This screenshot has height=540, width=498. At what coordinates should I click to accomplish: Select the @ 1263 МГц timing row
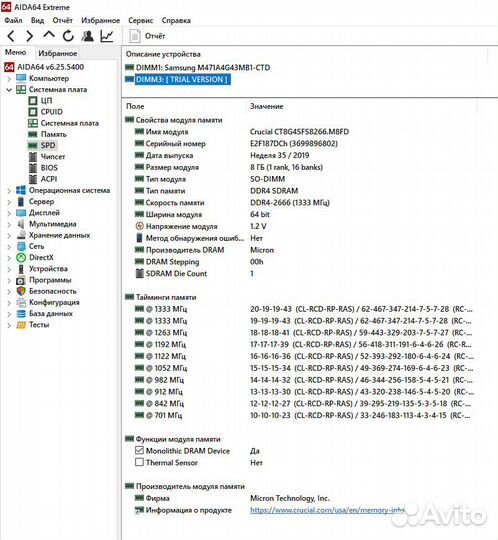304,333
